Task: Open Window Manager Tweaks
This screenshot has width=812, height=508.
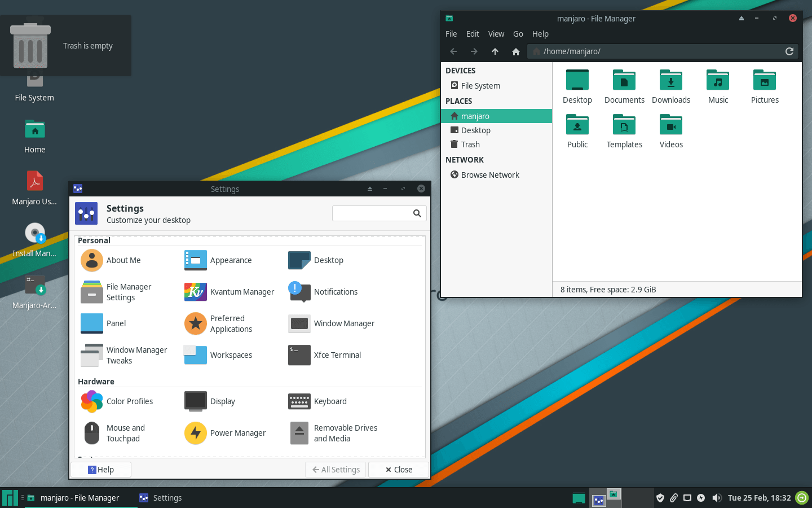Action: click(x=91, y=355)
